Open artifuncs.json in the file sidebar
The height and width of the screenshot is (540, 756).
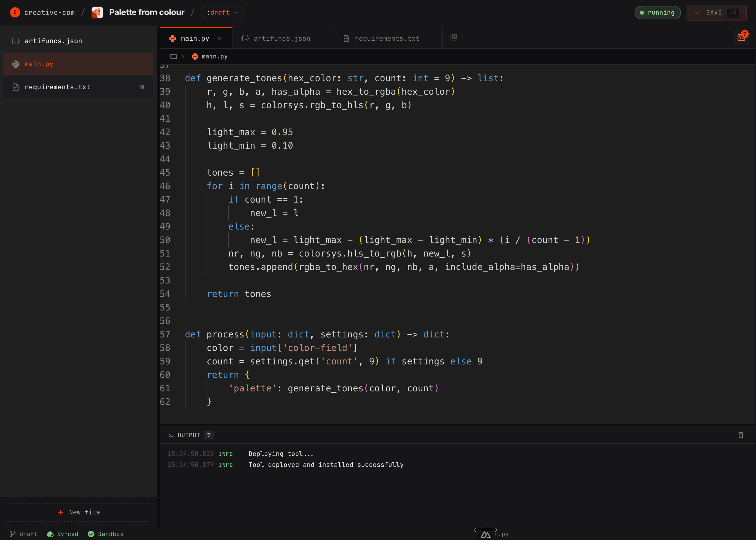coord(78,41)
